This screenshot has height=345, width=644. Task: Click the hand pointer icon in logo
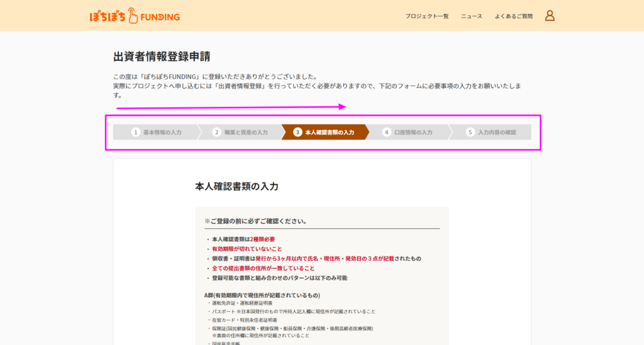pos(132,16)
